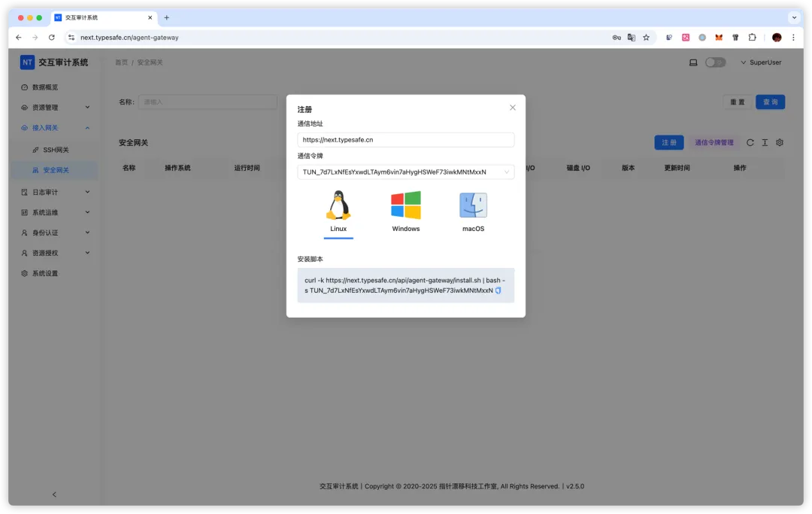Open 数据概览 in the sidebar
Image resolution: width=812 pixels, height=514 pixels.
click(x=45, y=87)
